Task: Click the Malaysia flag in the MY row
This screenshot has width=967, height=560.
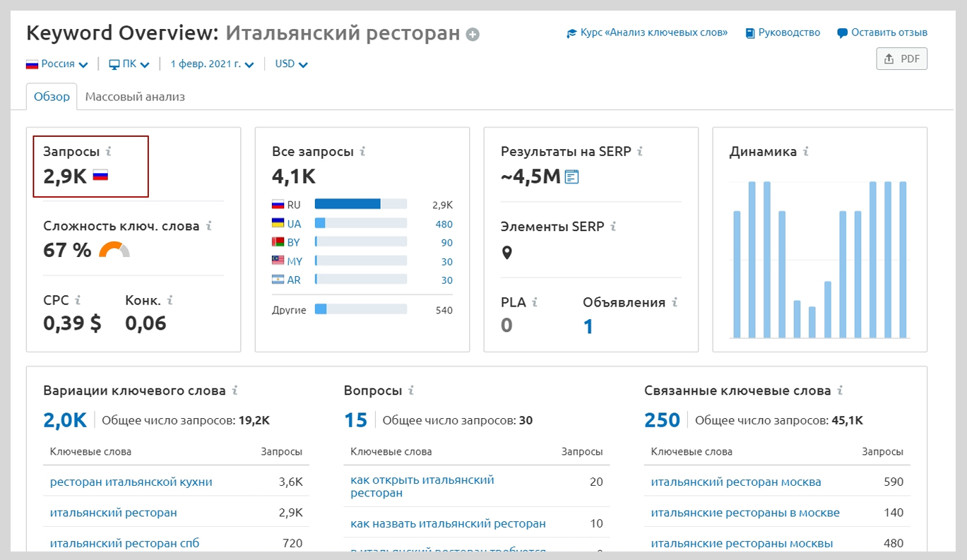Action: pos(278,261)
